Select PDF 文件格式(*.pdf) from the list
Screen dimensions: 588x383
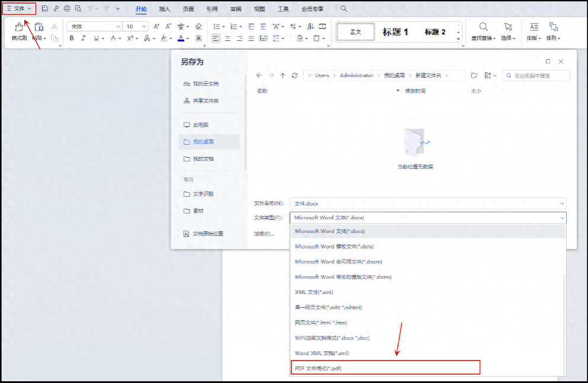(385, 367)
